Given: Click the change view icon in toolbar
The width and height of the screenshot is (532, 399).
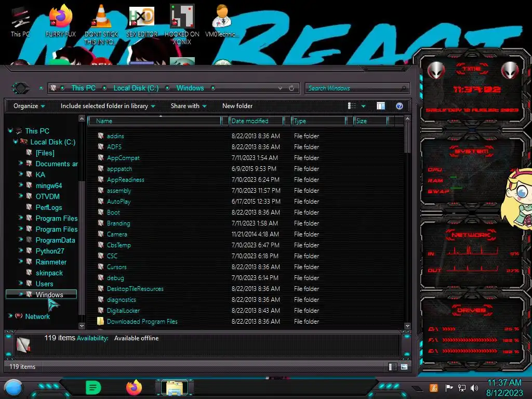Looking at the screenshot, I should (352, 106).
